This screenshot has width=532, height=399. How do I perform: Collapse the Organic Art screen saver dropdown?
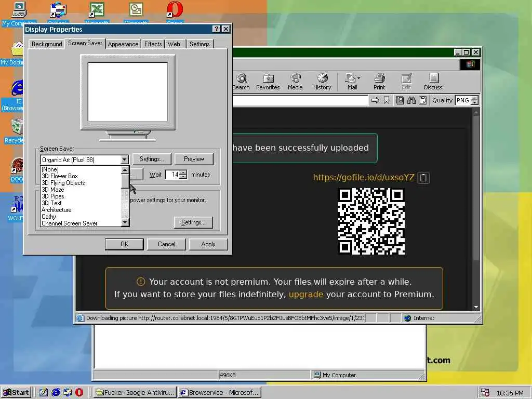[125, 160]
